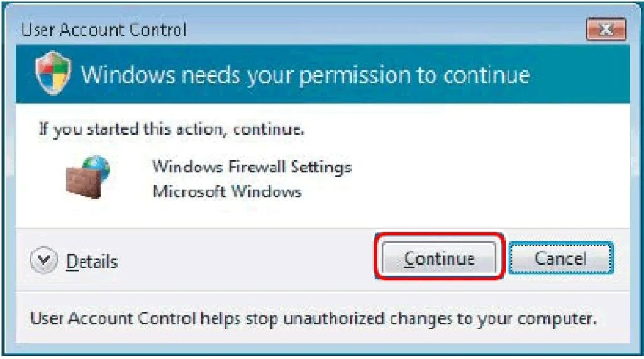
Task: Click the Microsoft Windows publisher name
Action: tap(227, 191)
